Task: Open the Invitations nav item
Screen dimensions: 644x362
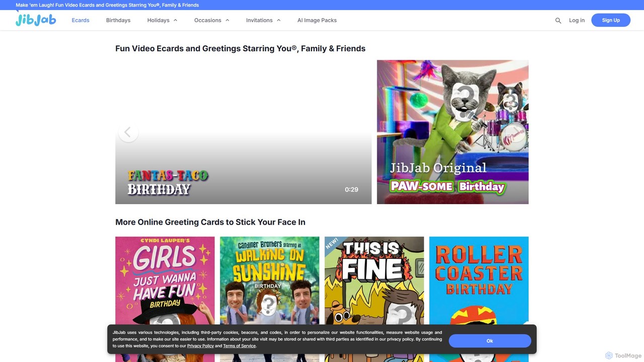Action: coord(259,20)
